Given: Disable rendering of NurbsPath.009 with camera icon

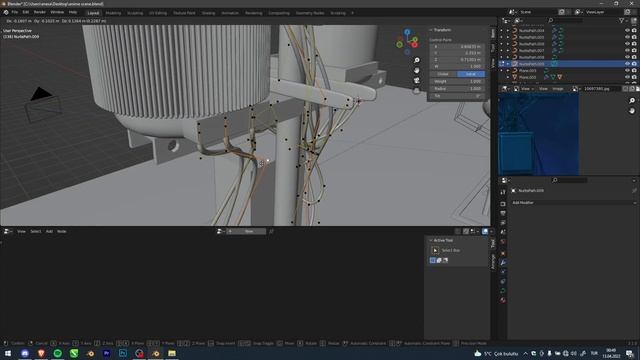Looking at the screenshot, I should (634, 64).
